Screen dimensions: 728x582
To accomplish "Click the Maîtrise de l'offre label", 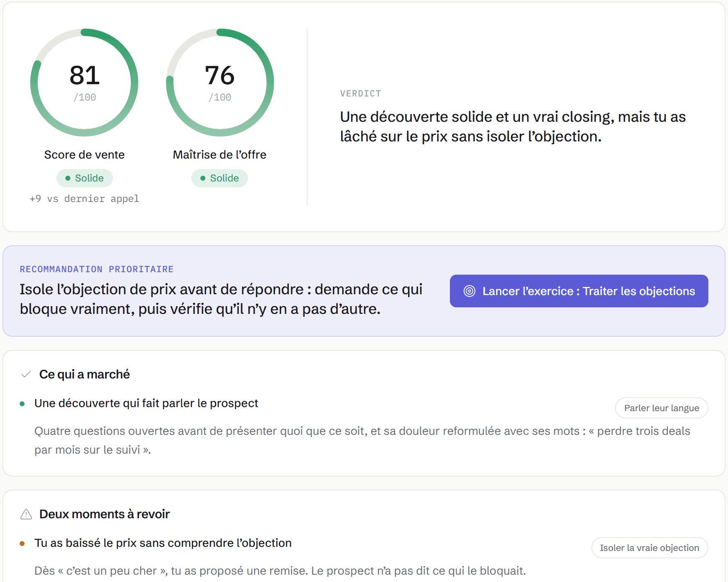I will coord(220,155).
